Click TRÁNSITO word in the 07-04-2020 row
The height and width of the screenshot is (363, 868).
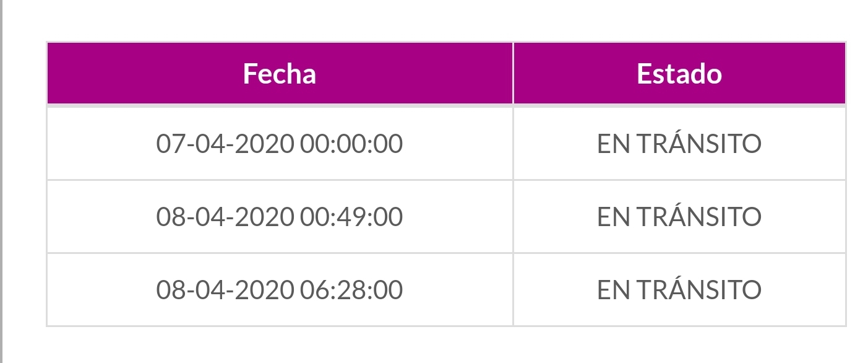[x=698, y=144]
